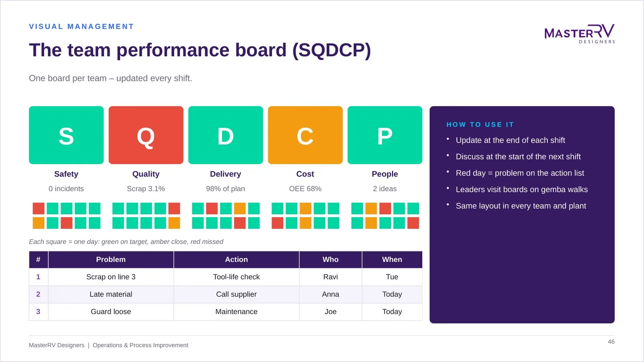
Task: Click the MasterRV Designers logo
Action: [580, 34]
